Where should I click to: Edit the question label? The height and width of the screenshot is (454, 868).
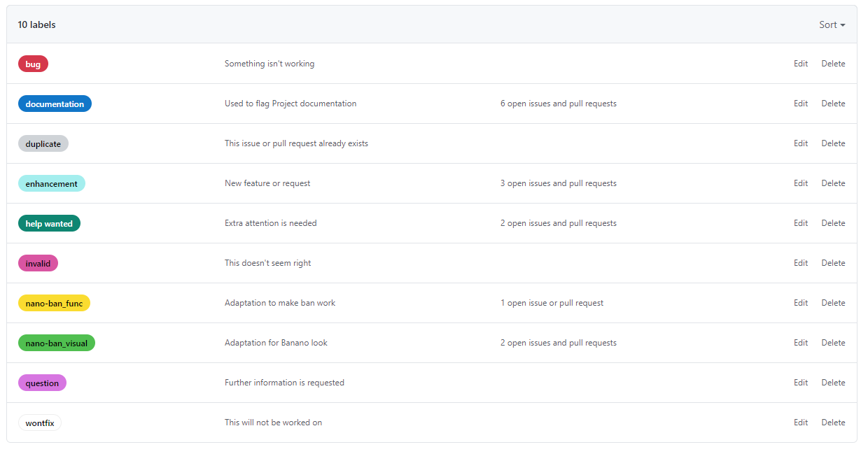point(801,383)
